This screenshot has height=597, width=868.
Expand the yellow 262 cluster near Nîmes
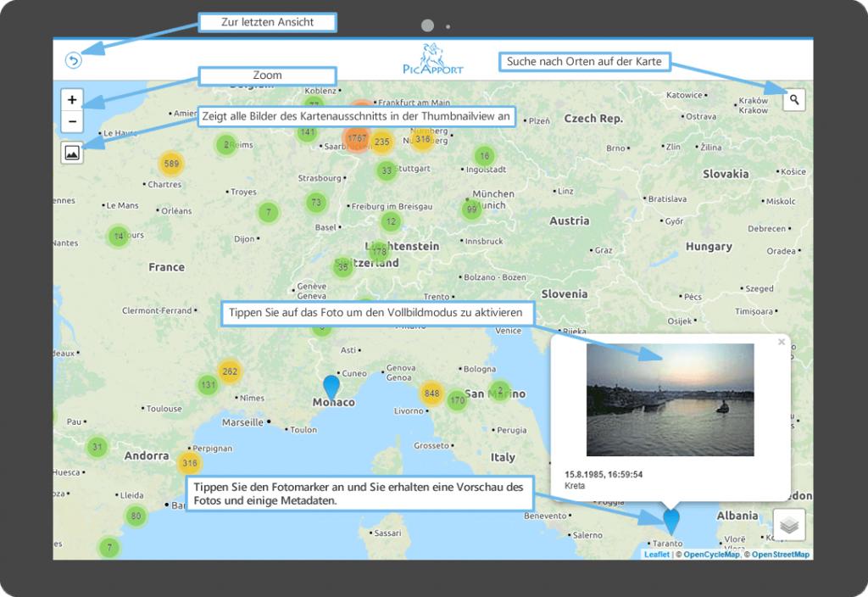[x=229, y=371]
